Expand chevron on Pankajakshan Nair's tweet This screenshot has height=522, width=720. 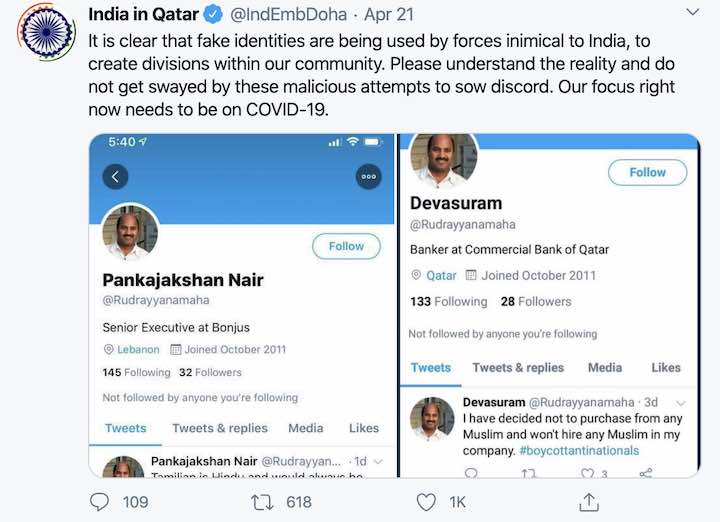(x=378, y=461)
